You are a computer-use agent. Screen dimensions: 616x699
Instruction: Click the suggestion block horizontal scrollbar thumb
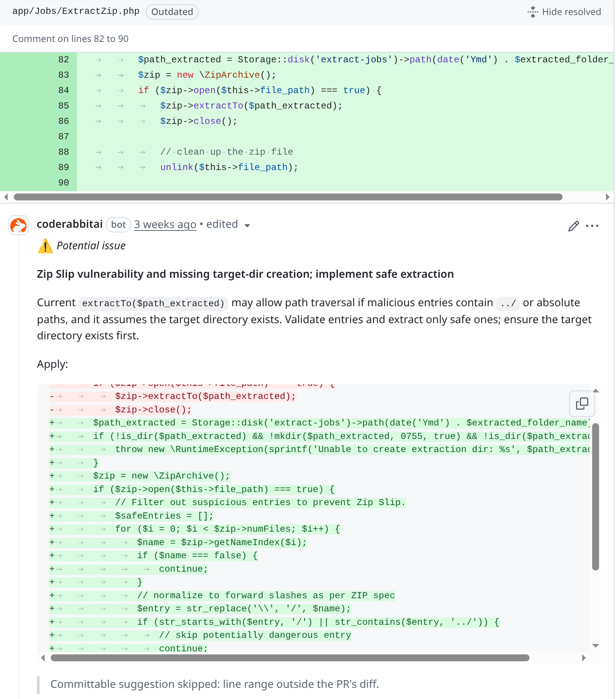click(x=290, y=658)
